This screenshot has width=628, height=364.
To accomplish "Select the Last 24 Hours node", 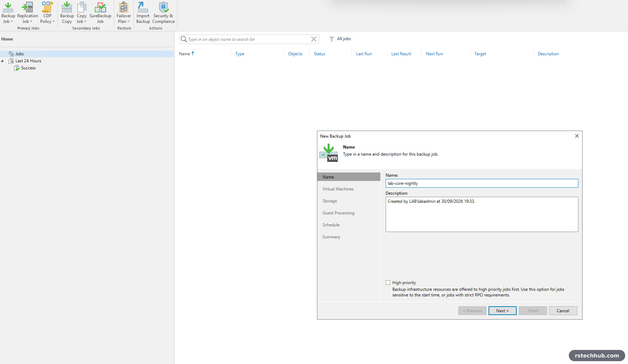I will pos(28,61).
